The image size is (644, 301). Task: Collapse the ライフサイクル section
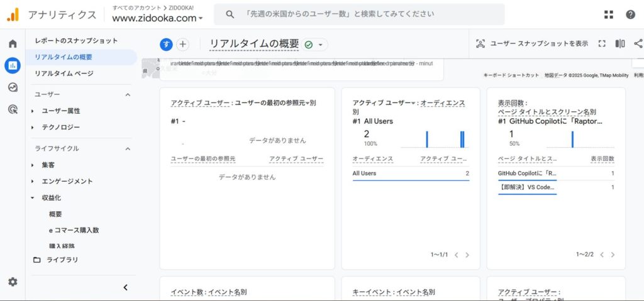point(128,149)
